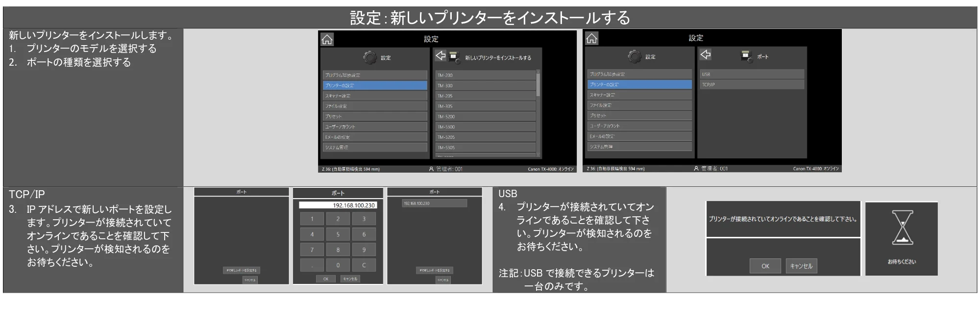980x332 pixels.
Task: Choose the USB port type
Action: click(752, 74)
